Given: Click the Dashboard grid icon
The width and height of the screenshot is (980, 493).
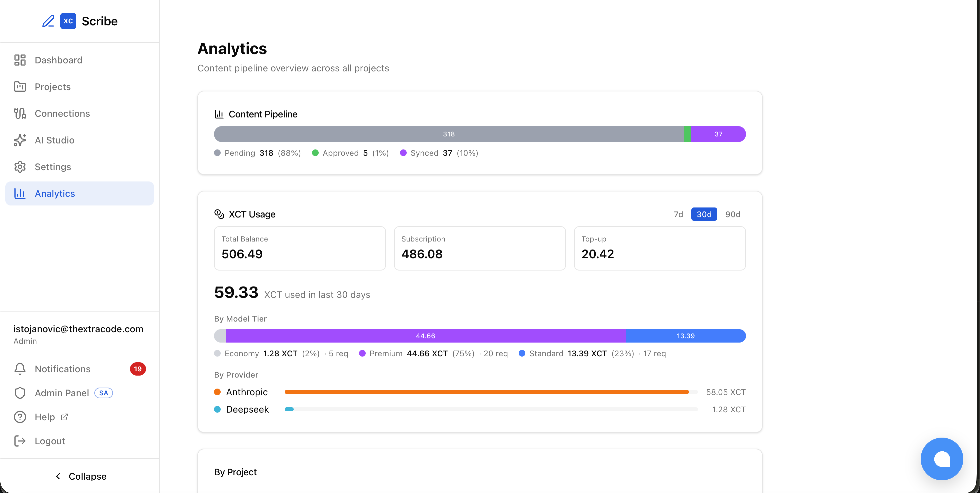Looking at the screenshot, I should pyautogui.click(x=20, y=60).
